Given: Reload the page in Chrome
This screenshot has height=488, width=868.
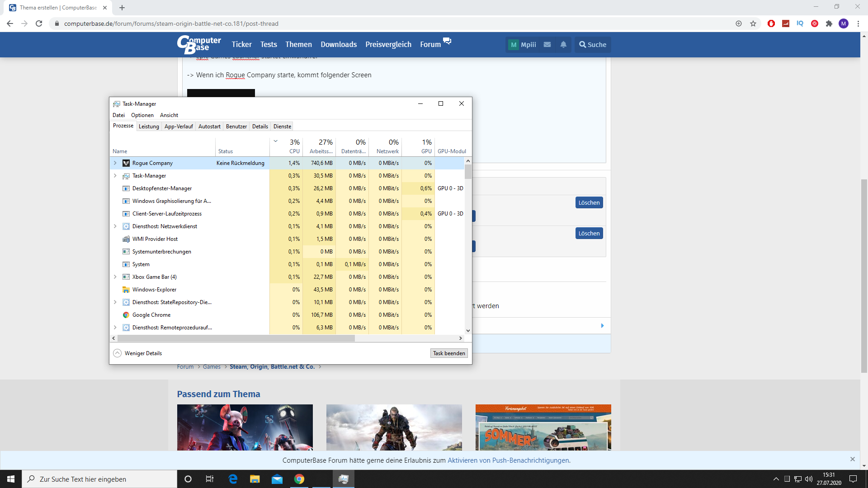Looking at the screenshot, I should coord(39,23).
